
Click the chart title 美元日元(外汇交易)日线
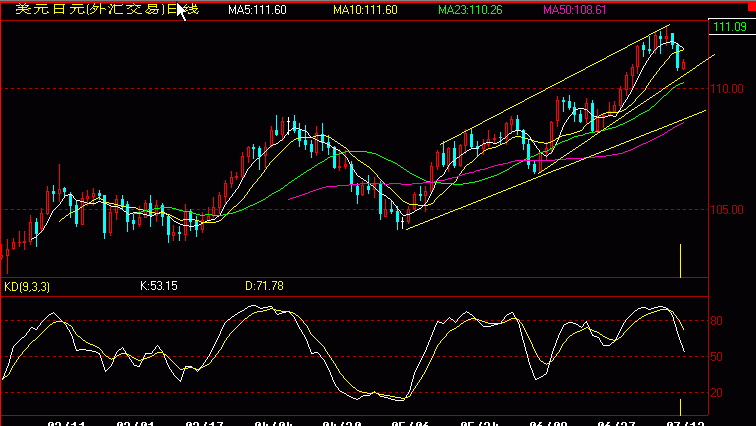click(x=107, y=9)
